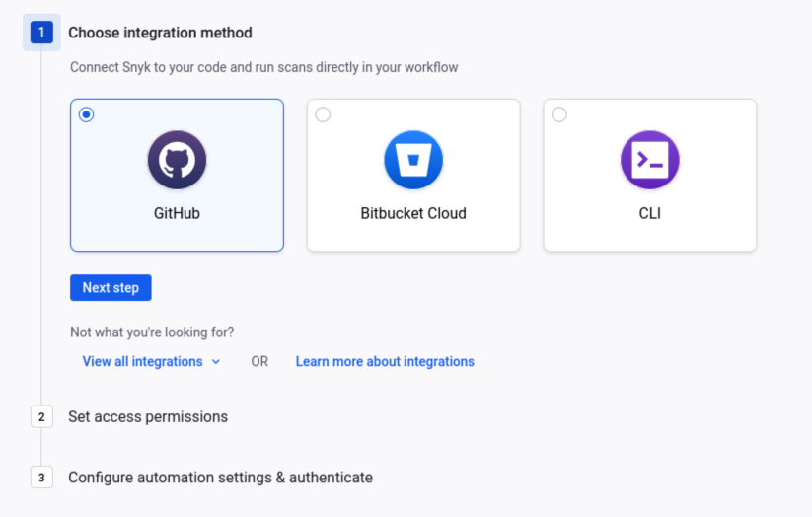Click the Bitbucket Cloud bucket icon
Image resolution: width=812 pixels, height=517 pixels.
click(413, 160)
